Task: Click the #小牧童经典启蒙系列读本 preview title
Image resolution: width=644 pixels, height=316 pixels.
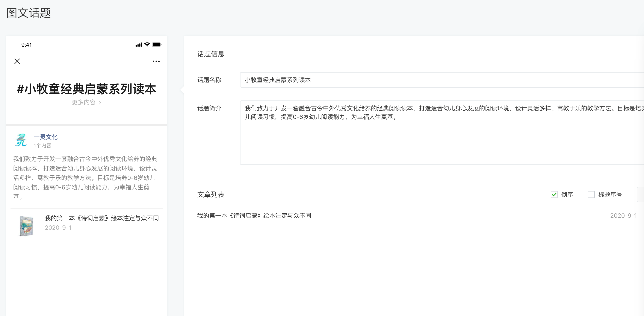Action: [x=86, y=89]
